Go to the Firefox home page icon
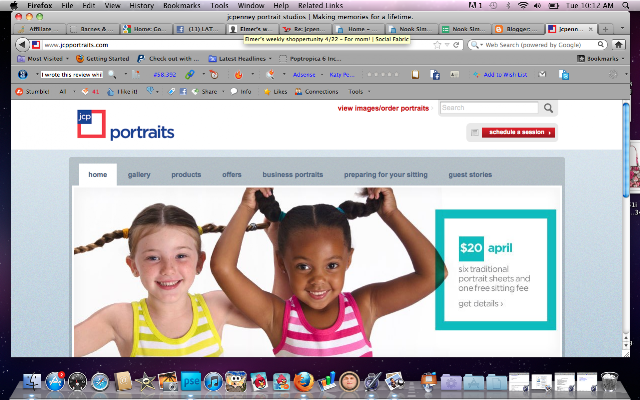 tap(619, 45)
